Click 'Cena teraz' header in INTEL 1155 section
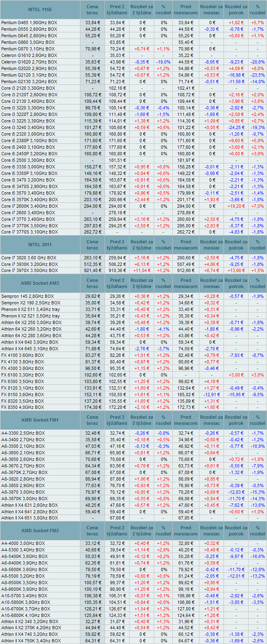This screenshot has height=644, width=267. (x=92, y=9)
